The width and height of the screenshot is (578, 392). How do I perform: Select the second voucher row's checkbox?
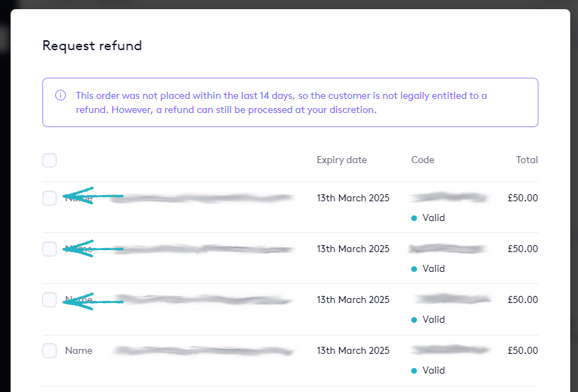point(49,249)
